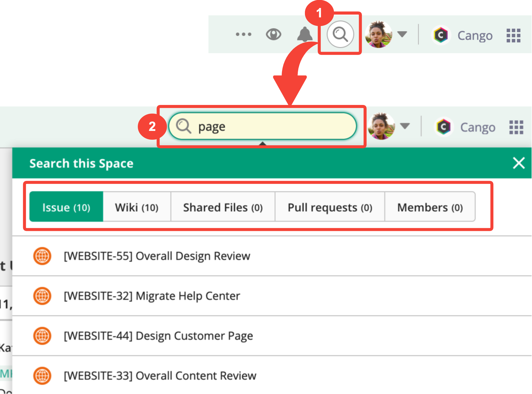The width and height of the screenshot is (532, 394).
Task: Select the Issue (10) tab
Action: (x=66, y=207)
